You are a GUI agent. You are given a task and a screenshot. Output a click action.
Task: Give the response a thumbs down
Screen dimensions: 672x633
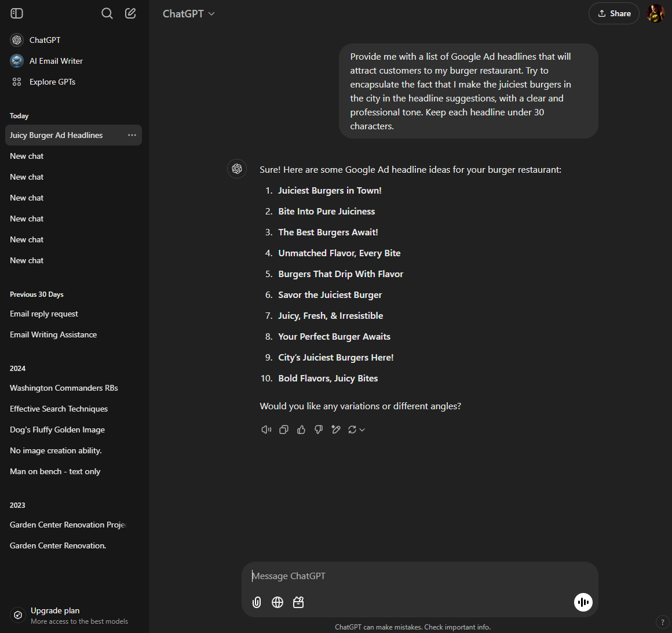318,429
